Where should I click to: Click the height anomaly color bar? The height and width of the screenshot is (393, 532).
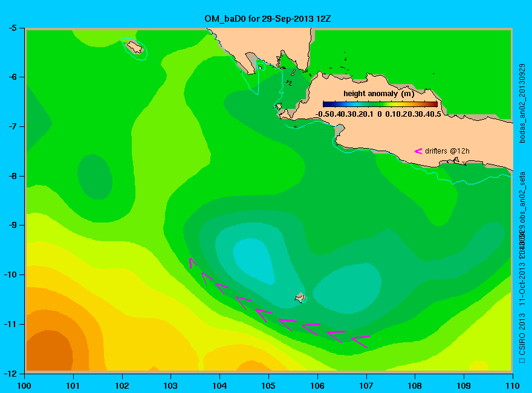coord(380,104)
